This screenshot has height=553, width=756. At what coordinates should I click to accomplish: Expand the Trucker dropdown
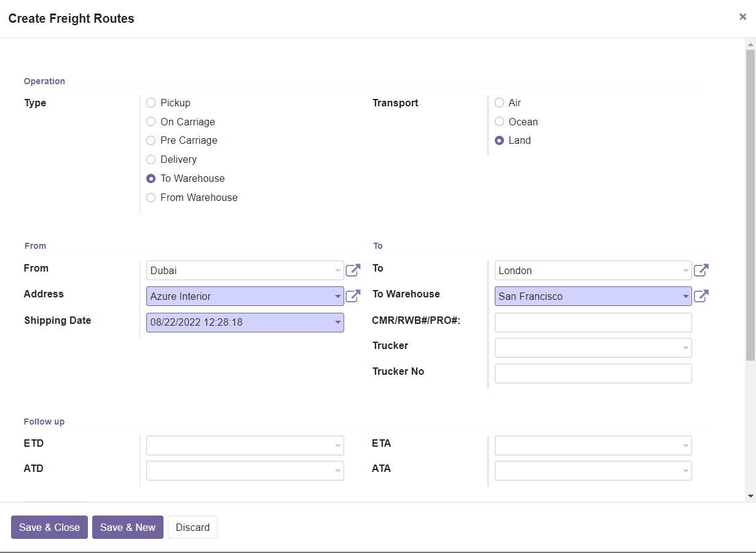coord(685,348)
